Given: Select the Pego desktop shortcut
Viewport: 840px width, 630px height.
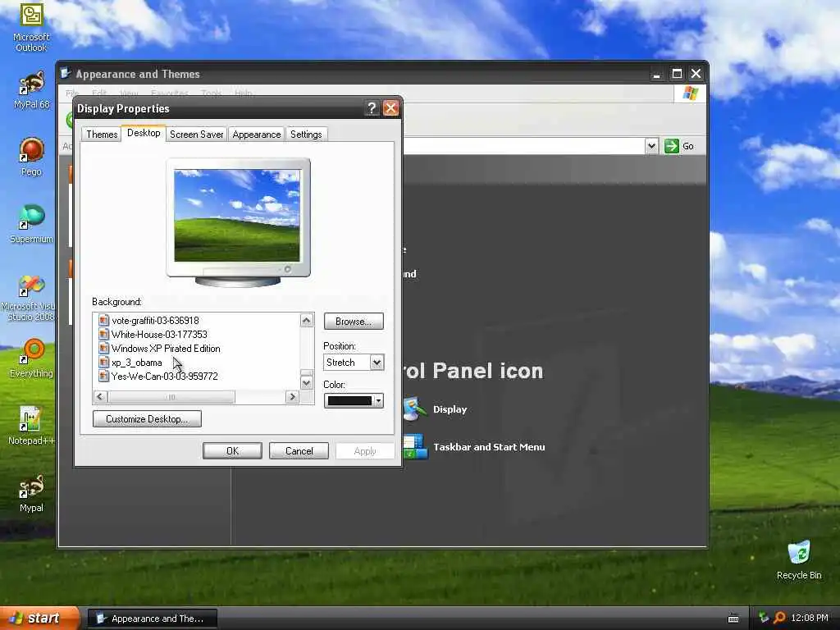Looking at the screenshot, I should pyautogui.click(x=31, y=157).
